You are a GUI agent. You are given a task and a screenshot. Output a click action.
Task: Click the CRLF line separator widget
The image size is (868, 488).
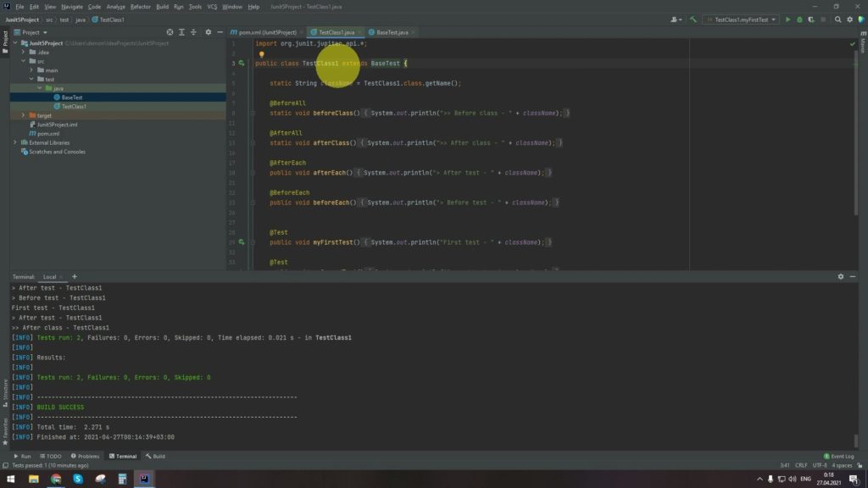pyautogui.click(x=801, y=465)
